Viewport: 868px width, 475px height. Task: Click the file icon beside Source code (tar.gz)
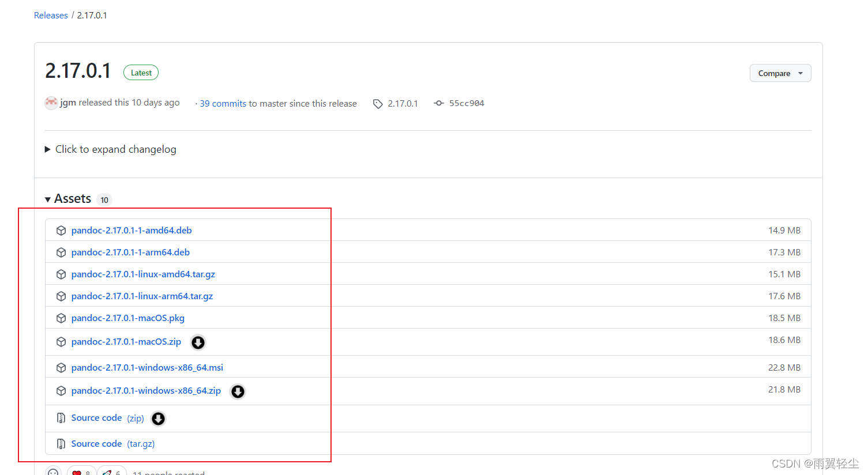pyautogui.click(x=61, y=444)
